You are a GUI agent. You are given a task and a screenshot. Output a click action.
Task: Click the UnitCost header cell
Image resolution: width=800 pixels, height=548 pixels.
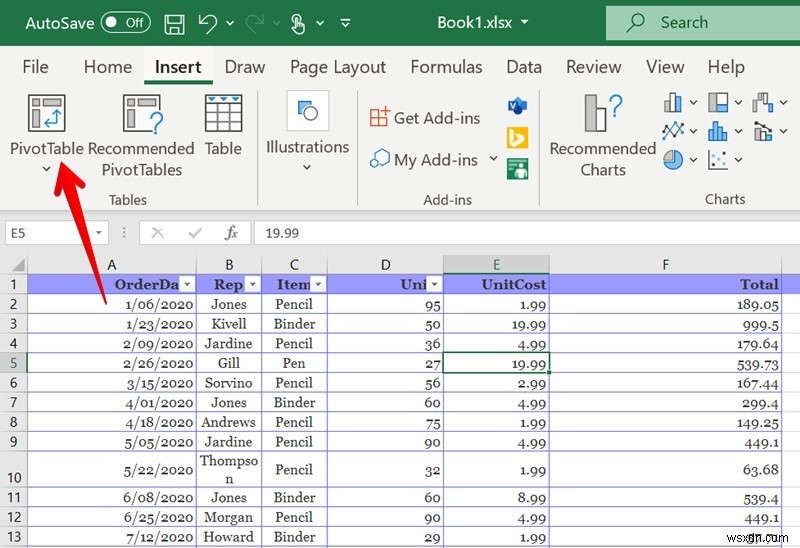496,284
